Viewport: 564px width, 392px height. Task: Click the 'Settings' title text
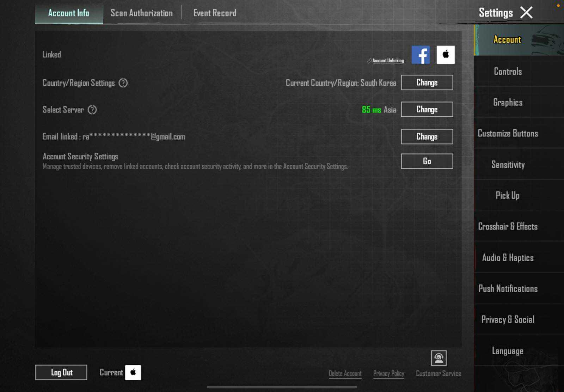496,13
